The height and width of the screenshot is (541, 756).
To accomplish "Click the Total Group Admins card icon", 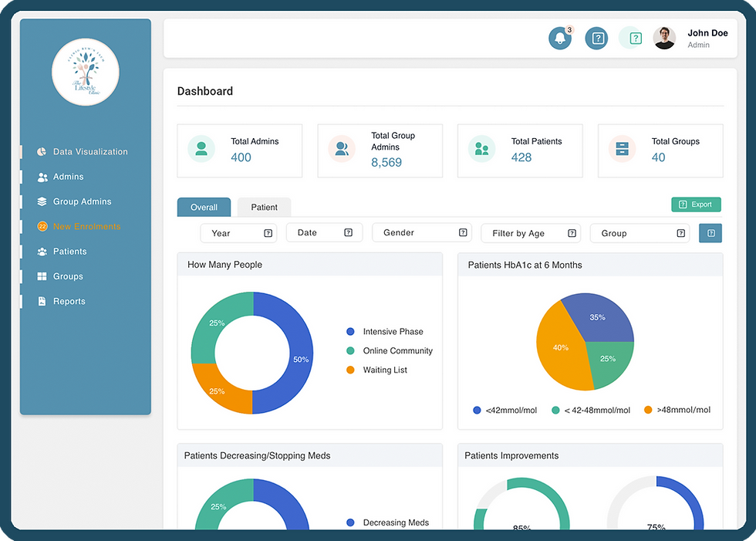I will pyautogui.click(x=341, y=148).
